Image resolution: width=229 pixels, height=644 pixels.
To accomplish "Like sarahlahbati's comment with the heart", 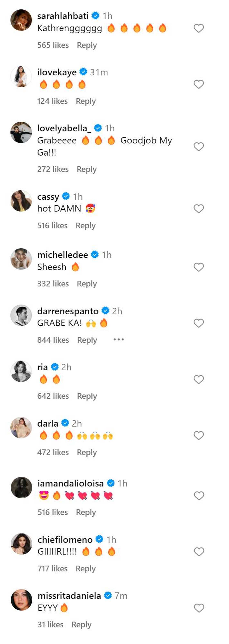I will click(199, 28).
